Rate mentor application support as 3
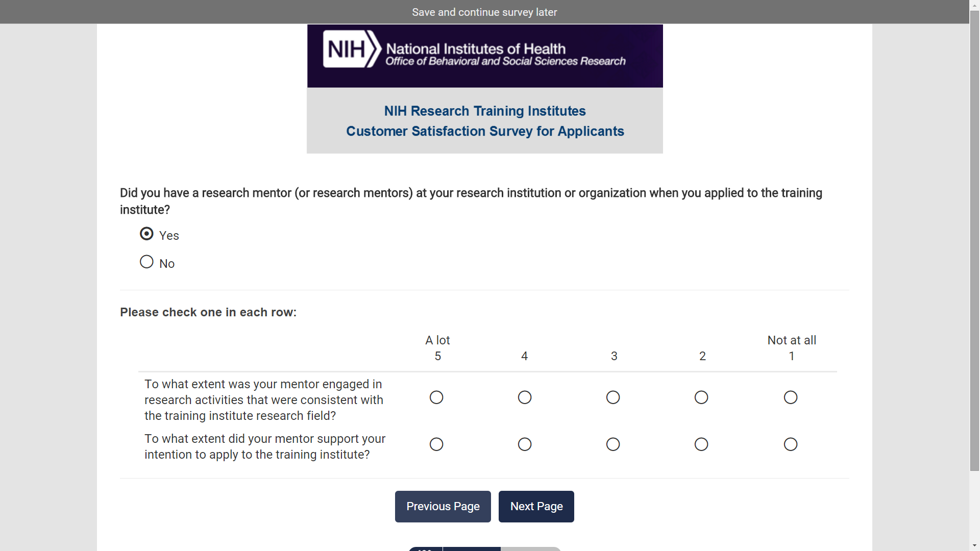Viewport: 980px width, 551px height. tap(613, 444)
